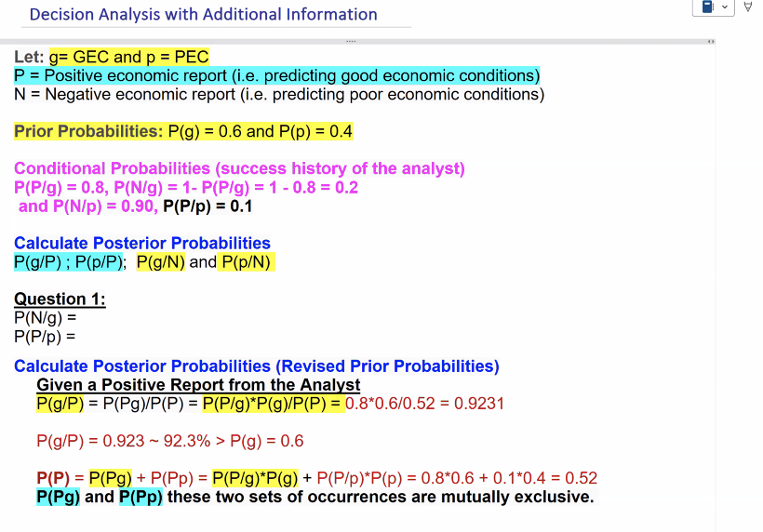Click the blank line 'P(P/p) =' under Question 1
The width and height of the screenshot is (763, 532).
pos(45,337)
